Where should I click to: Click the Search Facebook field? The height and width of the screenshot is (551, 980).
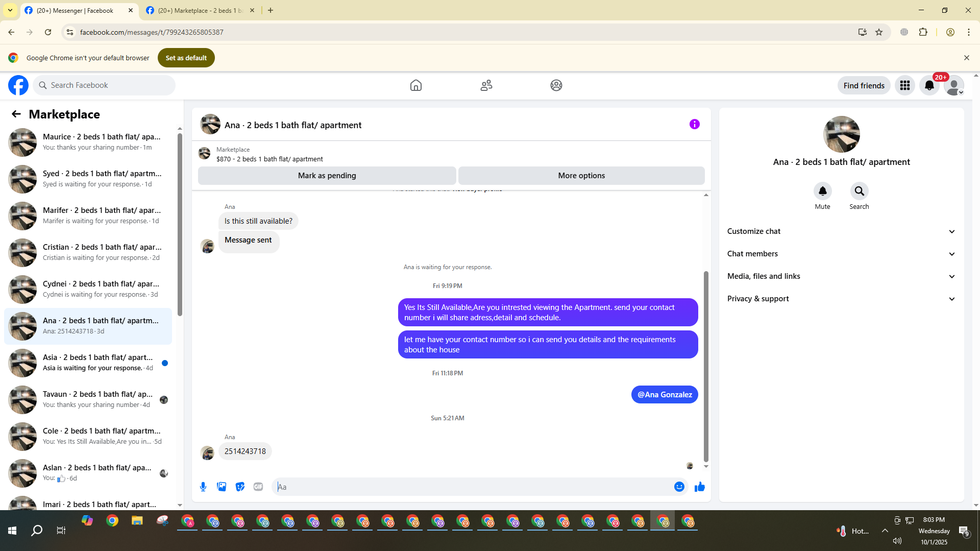click(104, 85)
